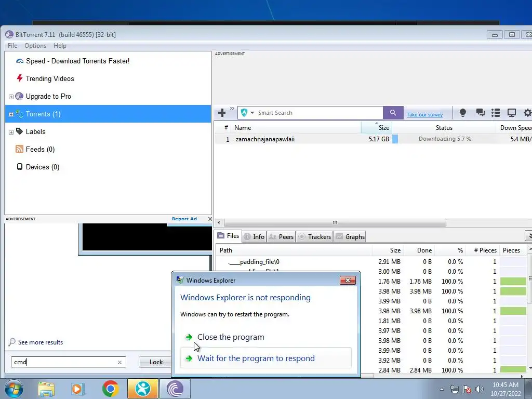This screenshot has height=399, width=532.
Task: Sort files by the Done column
Action: tap(419, 250)
